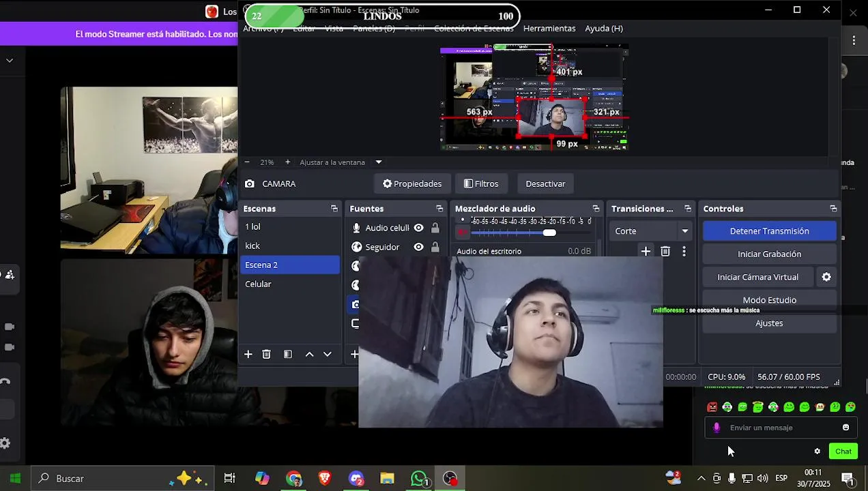Open Propiedades for CAMARA source

tap(412, 183)
